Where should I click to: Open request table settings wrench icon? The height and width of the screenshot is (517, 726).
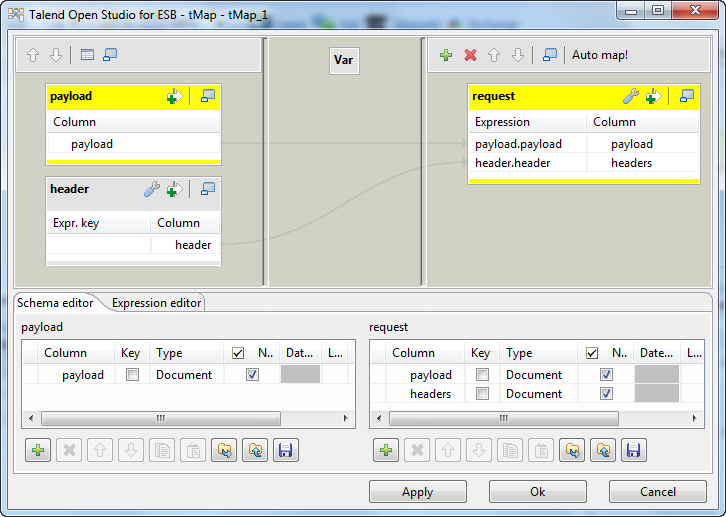coord(630,96)
